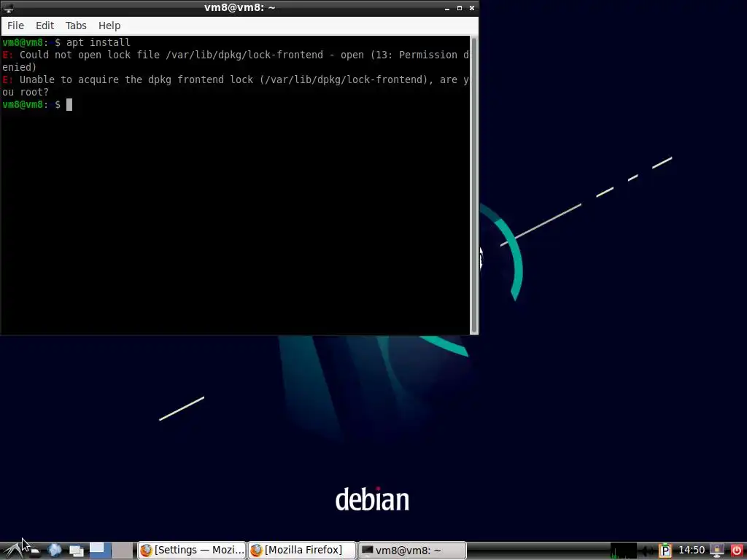Switch to Settings — Mozilla taskbar window
The width and height of the screenshot is (747, 560).
[192, 551]
